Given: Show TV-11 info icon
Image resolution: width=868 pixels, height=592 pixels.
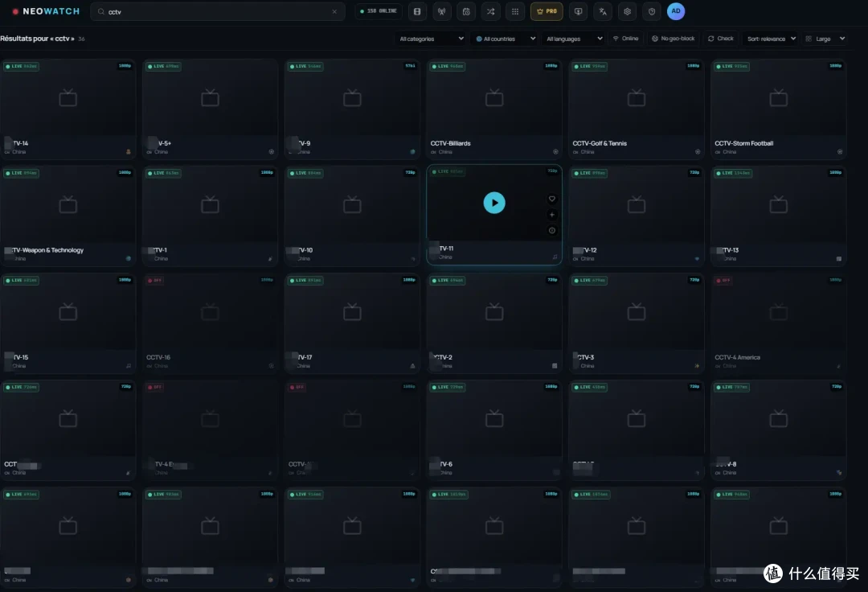Looking at the screenshot, I should (552, 230).
